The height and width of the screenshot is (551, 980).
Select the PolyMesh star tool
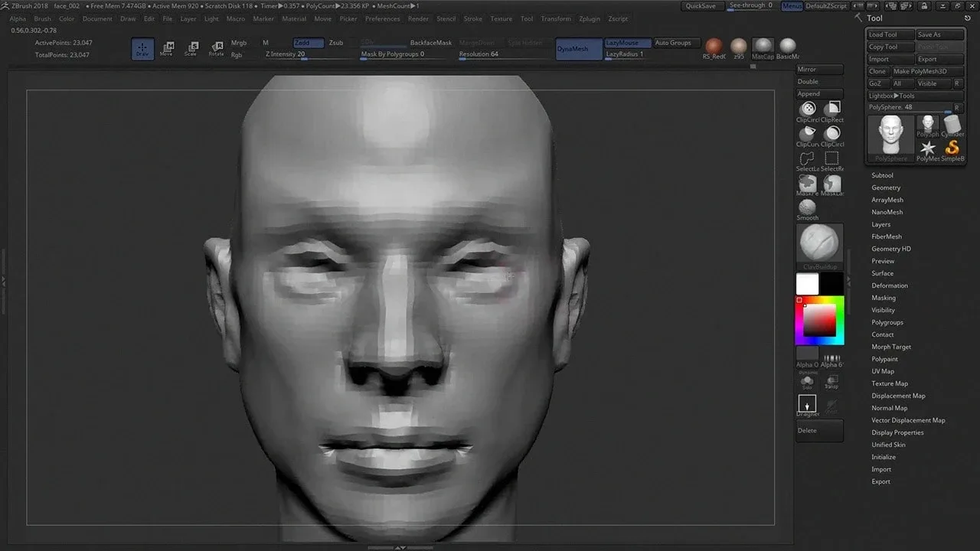(929, 150)
